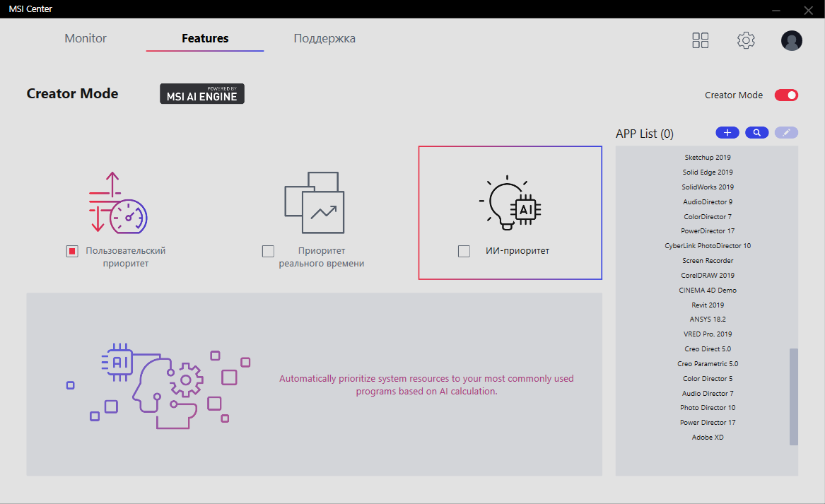Click the Пользовательский приоритет label
Screen dimensions: 825x504
click(126, 257)
